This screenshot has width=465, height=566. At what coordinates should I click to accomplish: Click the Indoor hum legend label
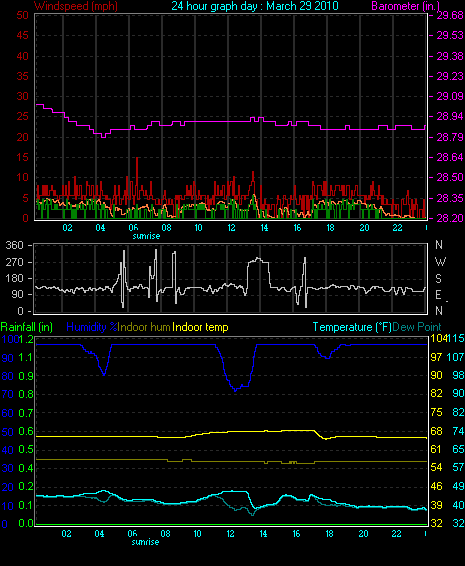[144, 327]
